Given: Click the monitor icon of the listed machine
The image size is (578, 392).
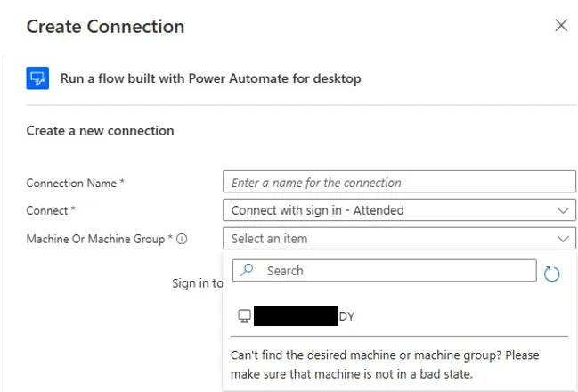Looking at the screenshot, I should point(243,315).
